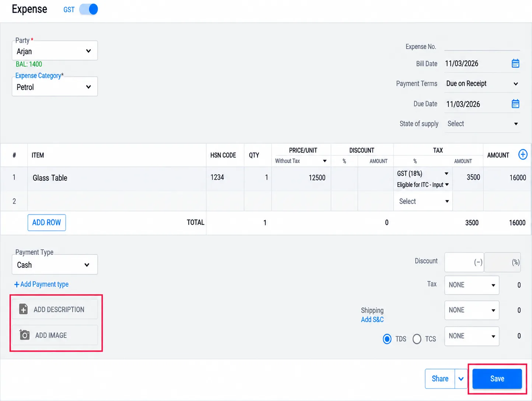Click the Glass Table quantity cell
Image resolution: width=532 pixels, height=401 pixels.
[x=258, y=179]
